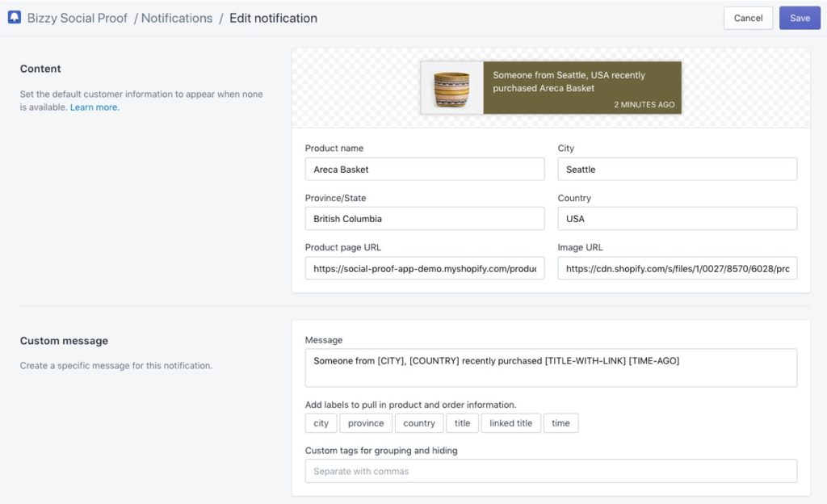Insert the country label
Image resolution: width=827 pixels, height=504 pixels.
click(x=419, y=422)
